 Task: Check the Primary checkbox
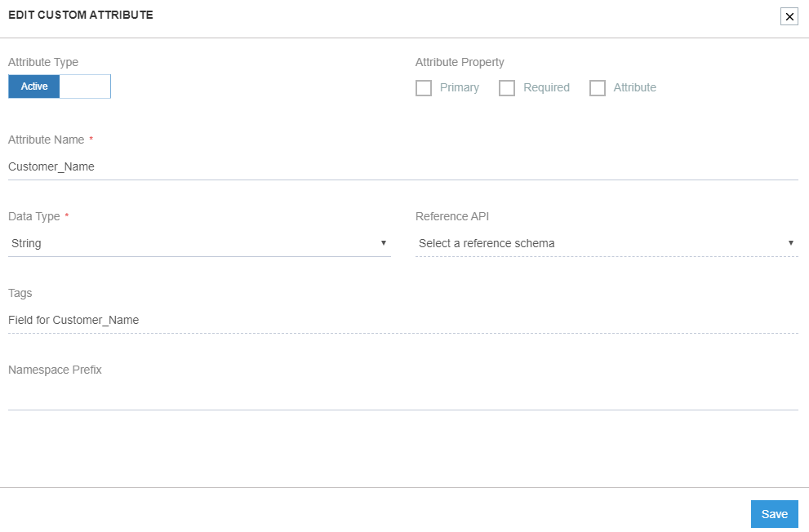click(x=424, y=87)
